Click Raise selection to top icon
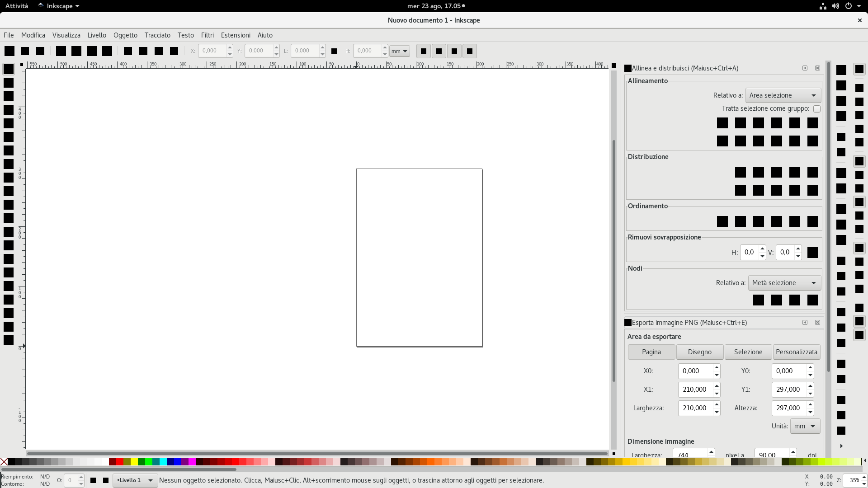The width and height of the screenshot is (868, 488). tap(174, 51)
